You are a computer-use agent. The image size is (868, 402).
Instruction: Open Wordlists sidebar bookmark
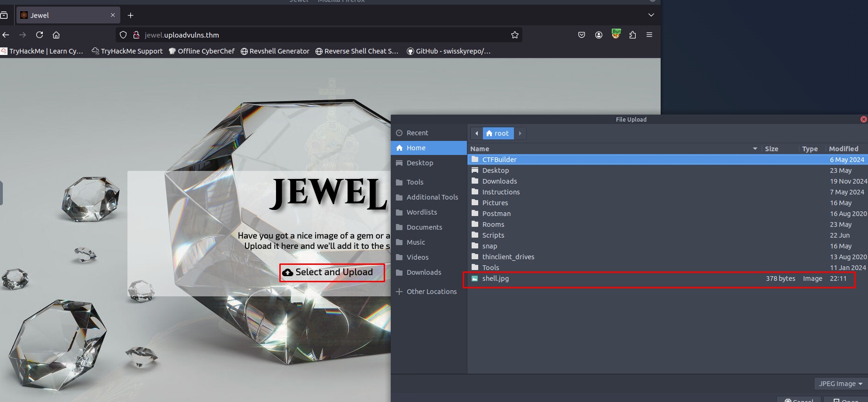(x=429, y=212)
